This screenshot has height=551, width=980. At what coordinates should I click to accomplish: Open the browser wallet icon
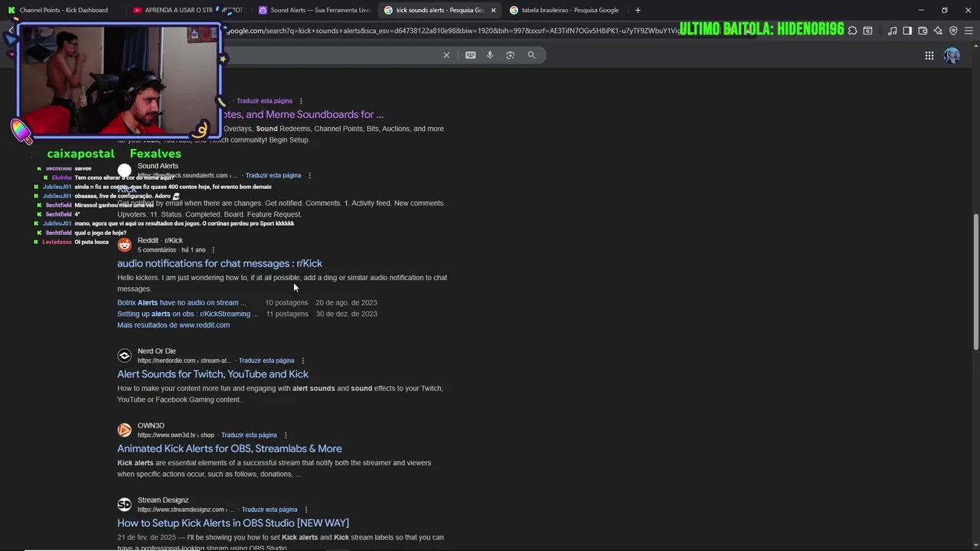(923, 31)
